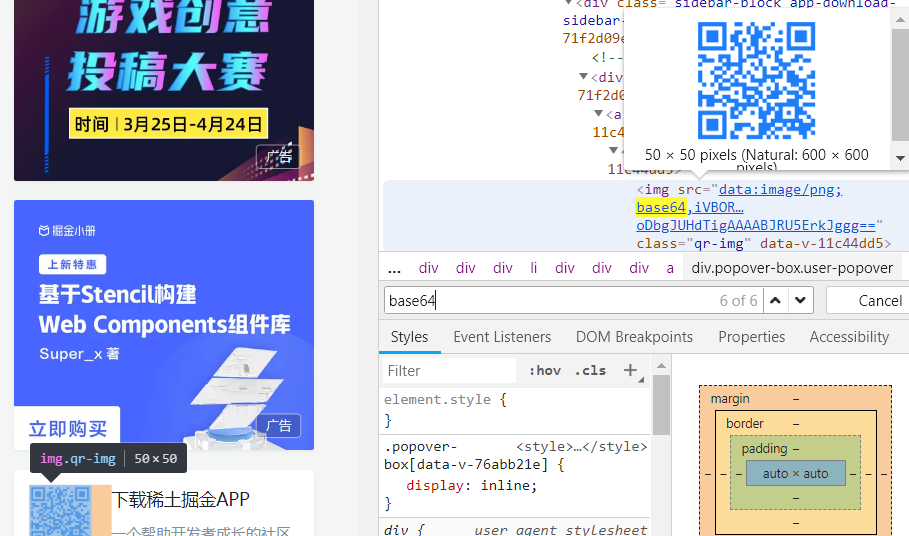Viewport: 909px width, 536px height.
Task: Click the highlighted base64 search match
Action: coord(661,207)
